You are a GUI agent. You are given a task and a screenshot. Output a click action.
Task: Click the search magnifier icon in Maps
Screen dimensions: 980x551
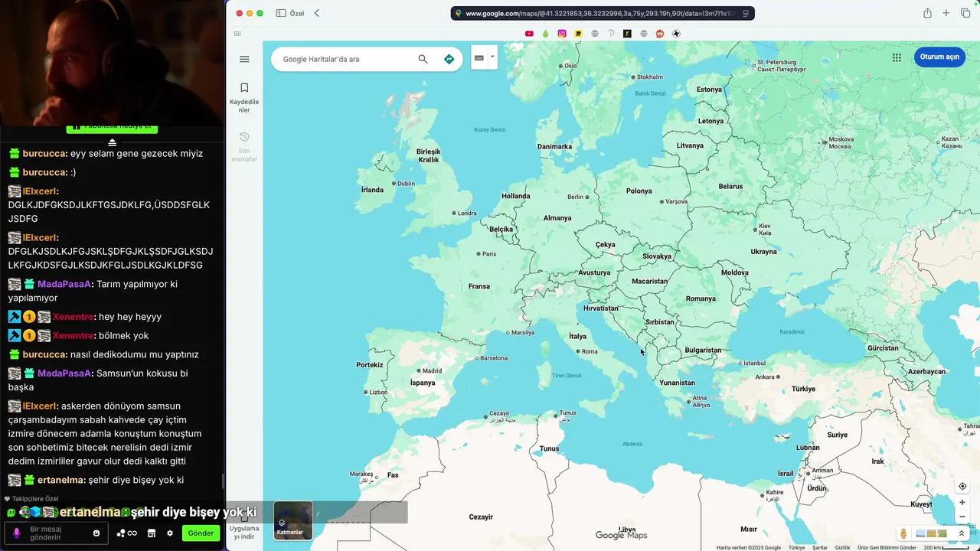(x=423, y=59)
